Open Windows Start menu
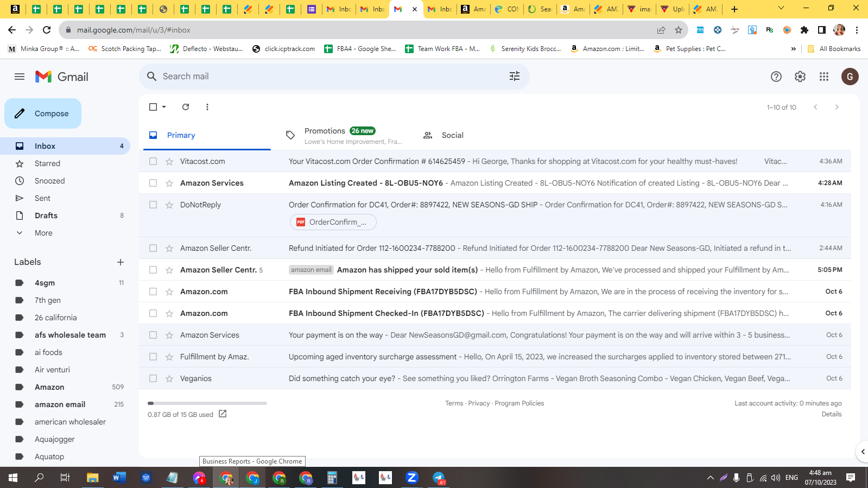The image size is (868, 488). (13, 478)
